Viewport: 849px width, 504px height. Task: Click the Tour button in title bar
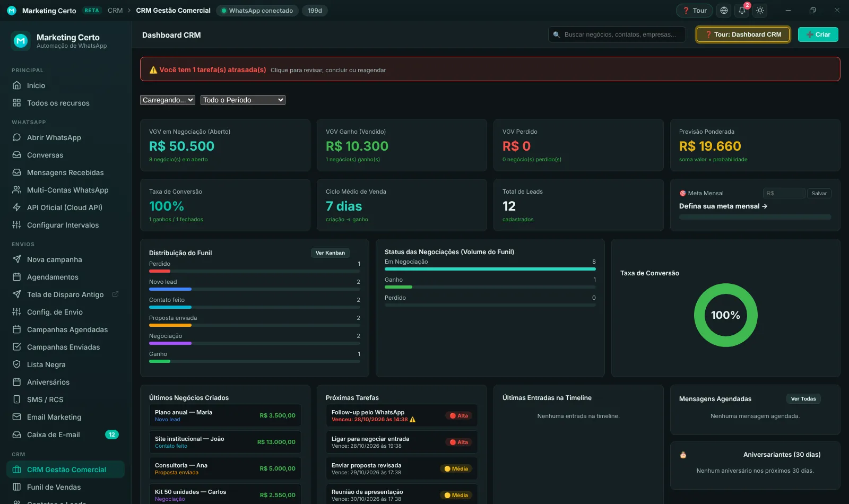click(695, 11)
